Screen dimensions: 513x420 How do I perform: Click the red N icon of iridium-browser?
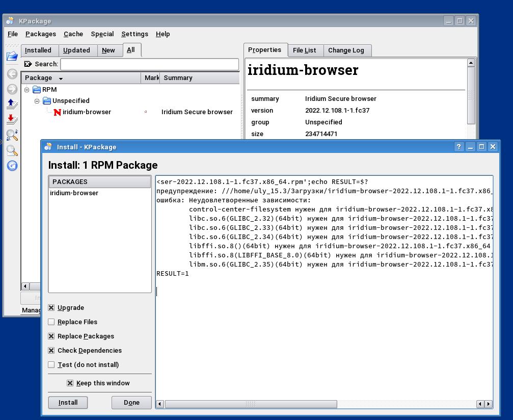(x=57, y=112)
